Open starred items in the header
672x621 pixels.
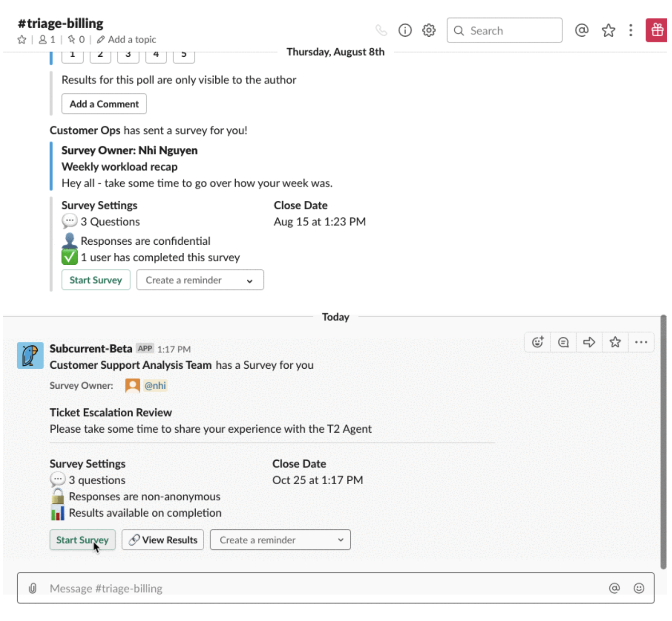(608, 31)
